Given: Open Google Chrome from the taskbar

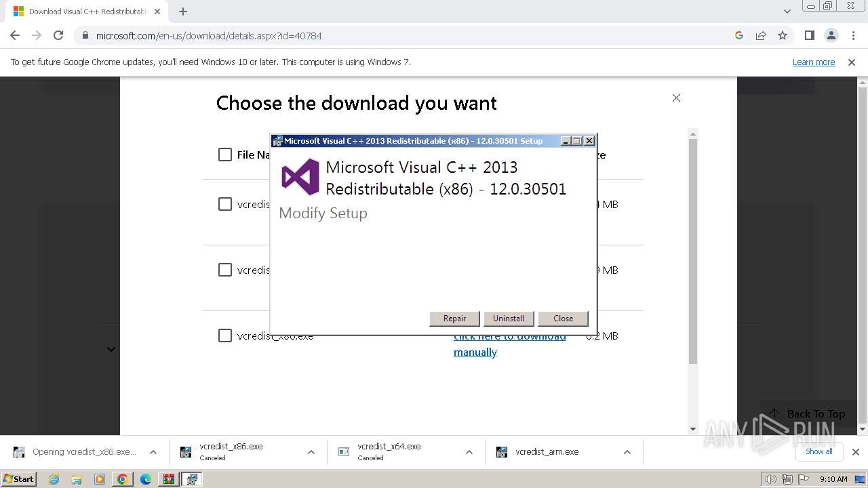Looking at the screenshot, I should (123, 479).
